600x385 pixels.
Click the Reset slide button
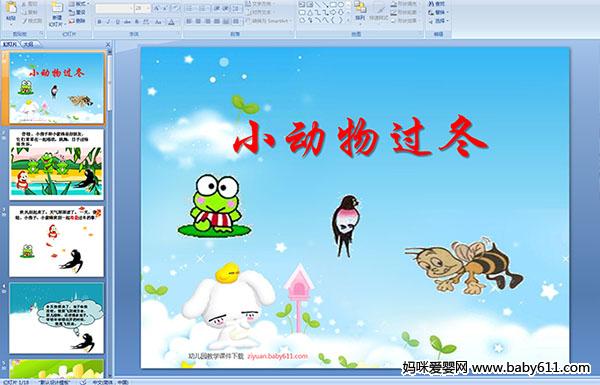(77, 12)
